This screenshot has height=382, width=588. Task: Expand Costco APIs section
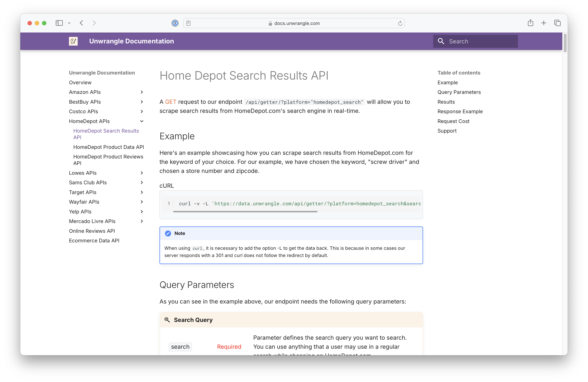142,112
